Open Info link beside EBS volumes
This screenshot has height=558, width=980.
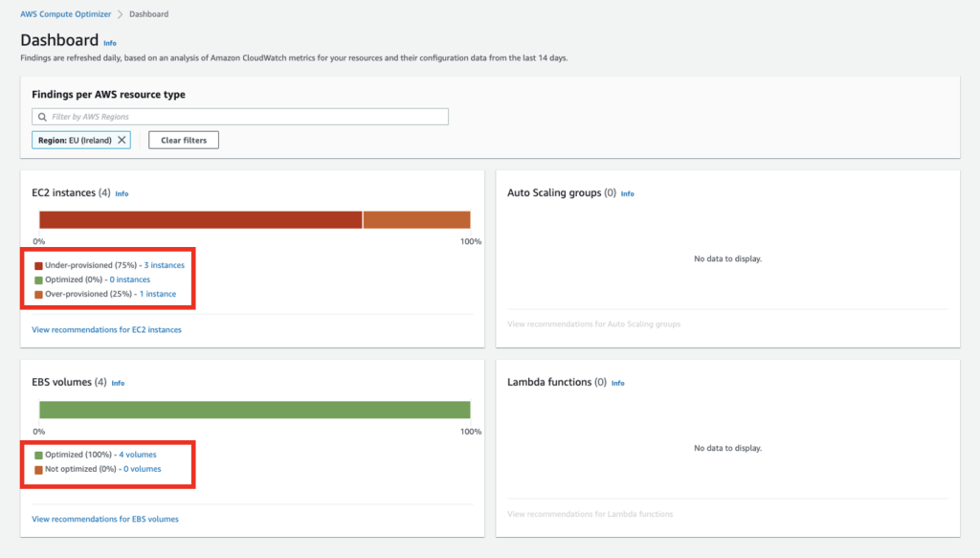118,383
